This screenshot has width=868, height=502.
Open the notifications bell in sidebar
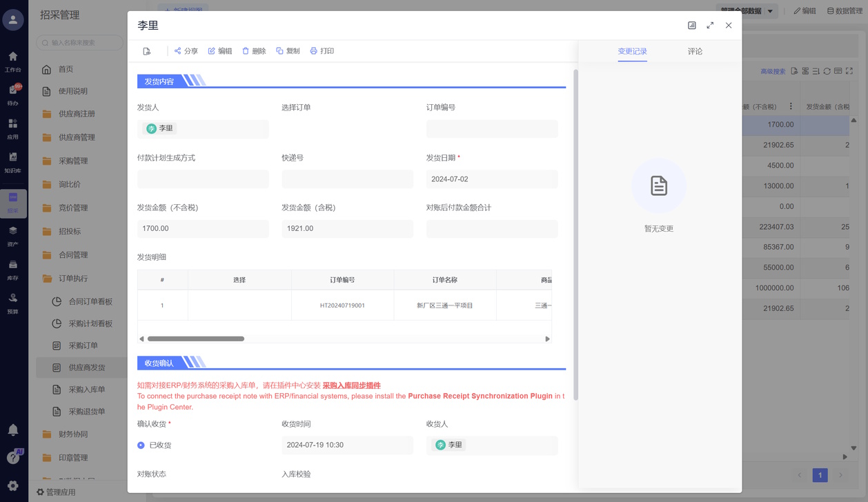[12, 430]
